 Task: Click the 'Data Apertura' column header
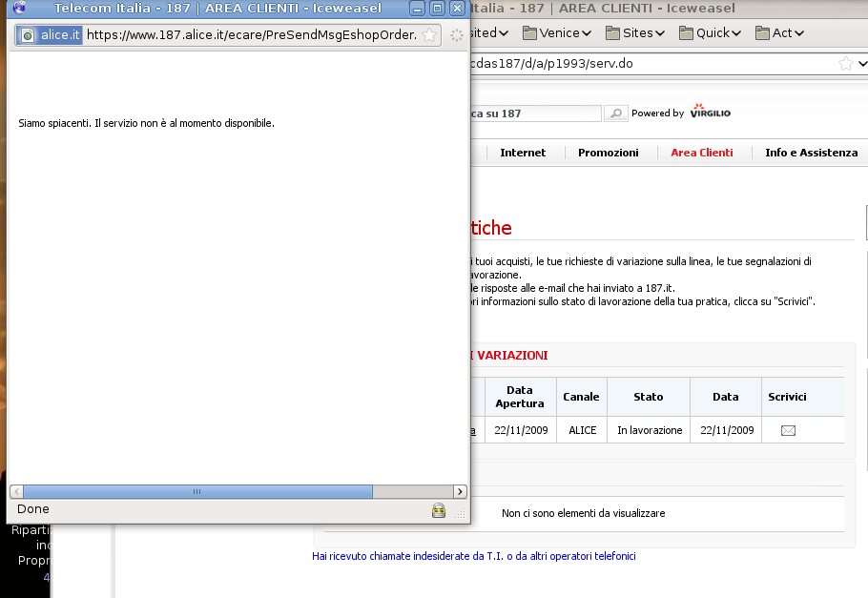click(x=520, y=397)
